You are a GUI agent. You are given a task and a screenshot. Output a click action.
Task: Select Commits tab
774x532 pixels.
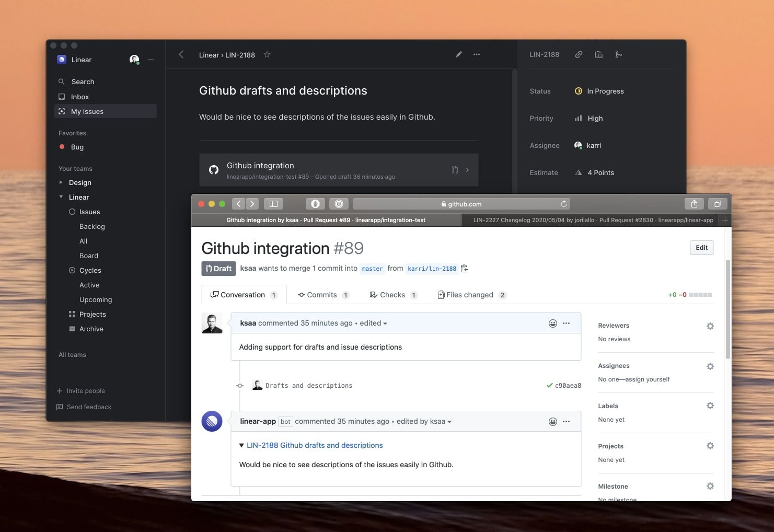[x=324, y=295]
